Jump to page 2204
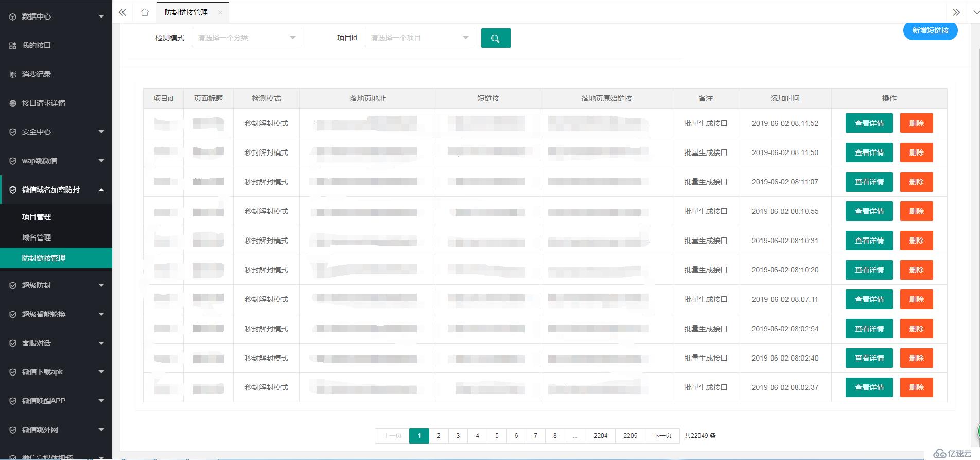 pos(601,436)
